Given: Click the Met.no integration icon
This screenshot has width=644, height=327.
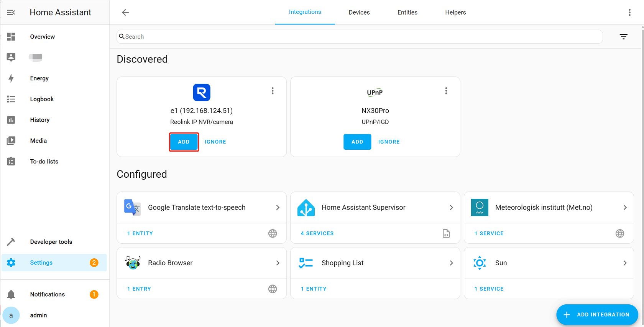Looking at the screenshot, I should tap(480, 207).
